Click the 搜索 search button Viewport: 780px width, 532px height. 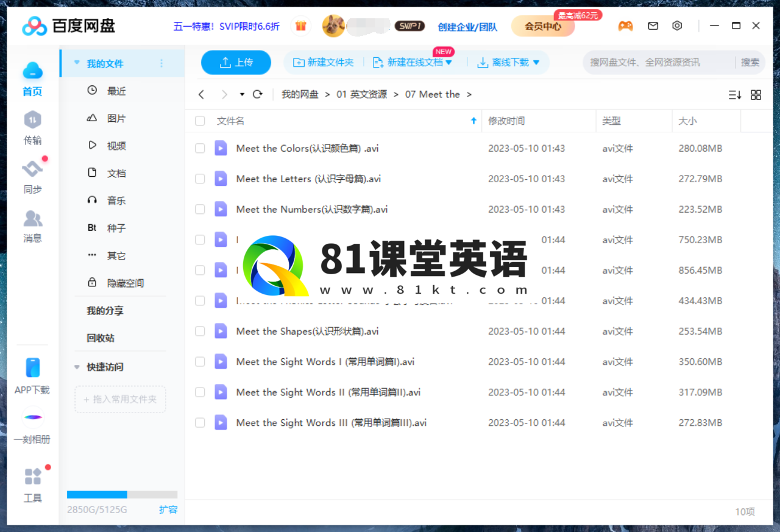(750, 62)
